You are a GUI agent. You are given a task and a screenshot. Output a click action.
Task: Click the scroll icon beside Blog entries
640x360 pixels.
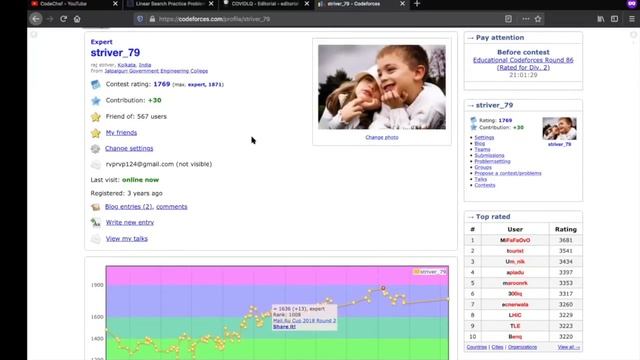coord(96,207)
